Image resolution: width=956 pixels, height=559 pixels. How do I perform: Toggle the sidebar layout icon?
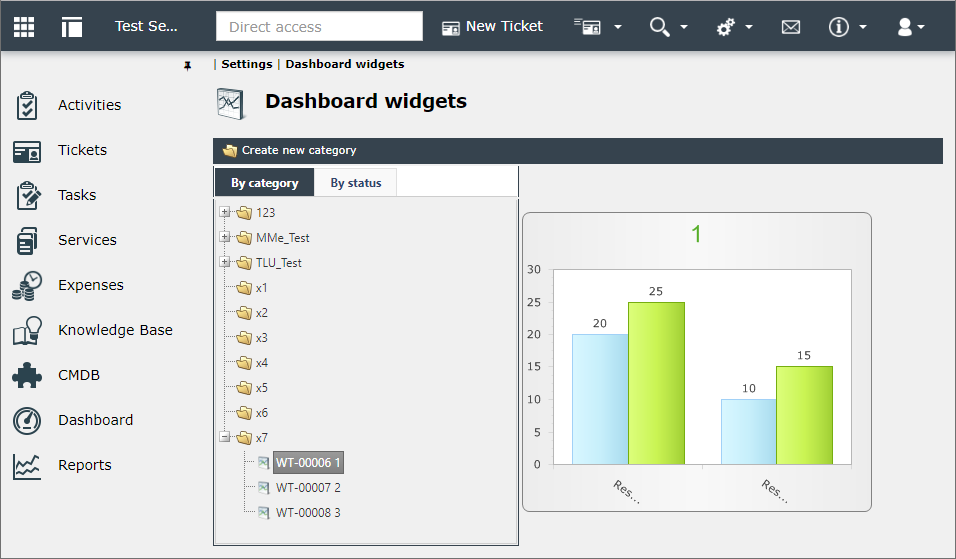(x=71, y=27)
